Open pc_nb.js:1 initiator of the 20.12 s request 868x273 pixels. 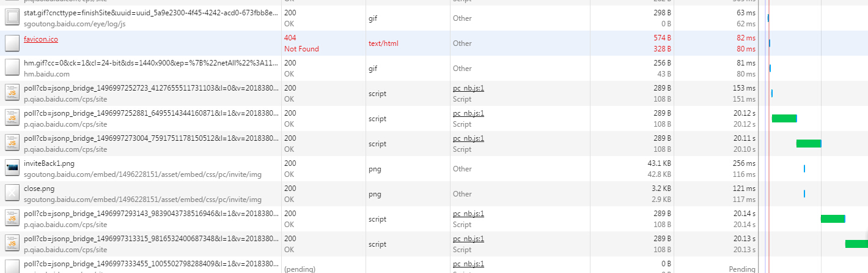(x=468, y=114)
